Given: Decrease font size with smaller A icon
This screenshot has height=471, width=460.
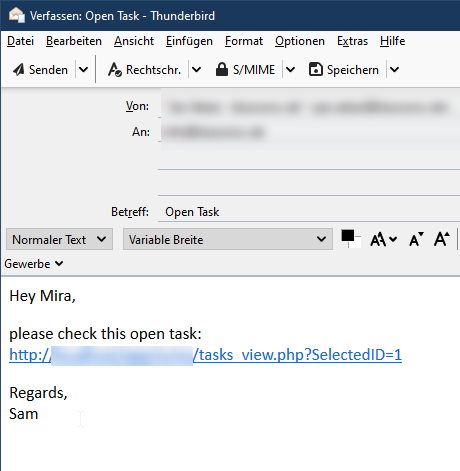Looking at the screenshot, I should (416, 239).
